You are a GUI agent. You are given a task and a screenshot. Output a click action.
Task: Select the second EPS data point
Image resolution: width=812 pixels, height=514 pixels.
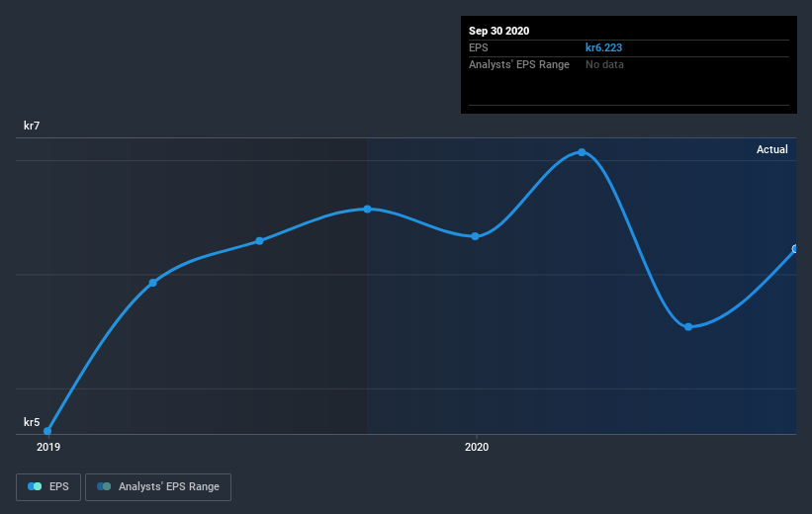point(152,283)
